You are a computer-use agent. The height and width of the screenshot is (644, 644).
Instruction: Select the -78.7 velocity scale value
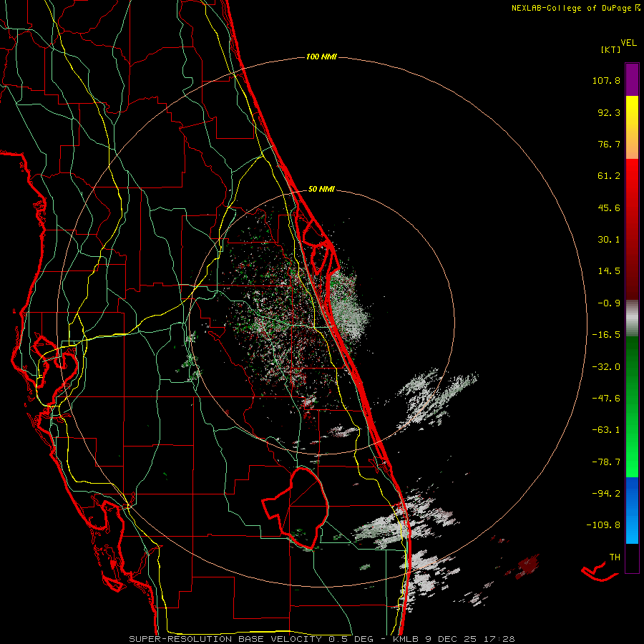coord(606,462)
